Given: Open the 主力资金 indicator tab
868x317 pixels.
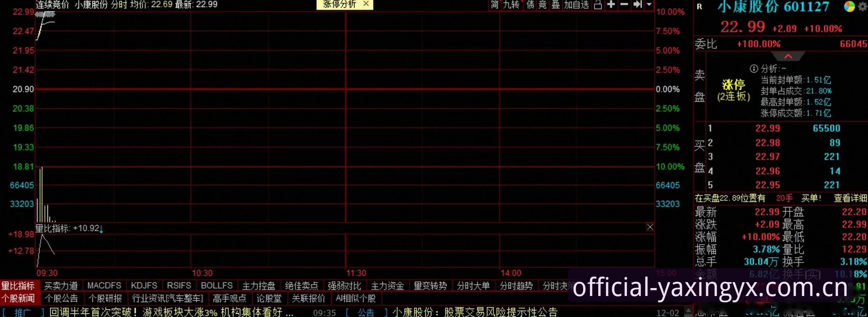Looking at the screenshot, I should point(387,286).
